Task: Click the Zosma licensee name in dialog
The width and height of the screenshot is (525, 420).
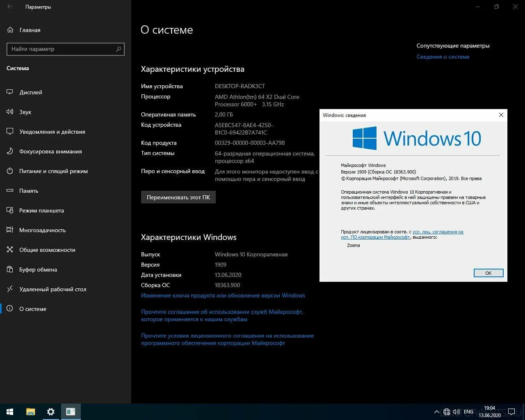Action: tap(354, 245)
